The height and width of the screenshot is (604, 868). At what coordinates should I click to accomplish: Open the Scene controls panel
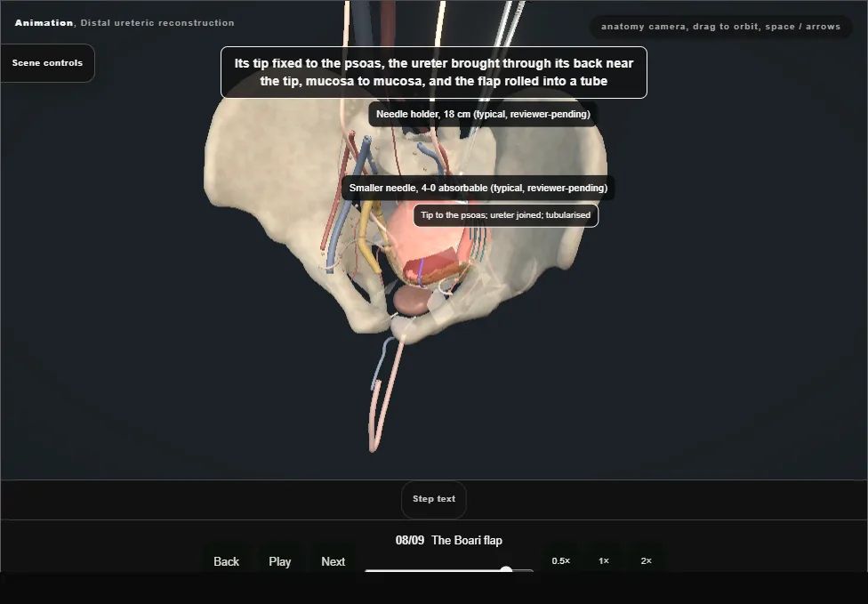pos(48,63)
